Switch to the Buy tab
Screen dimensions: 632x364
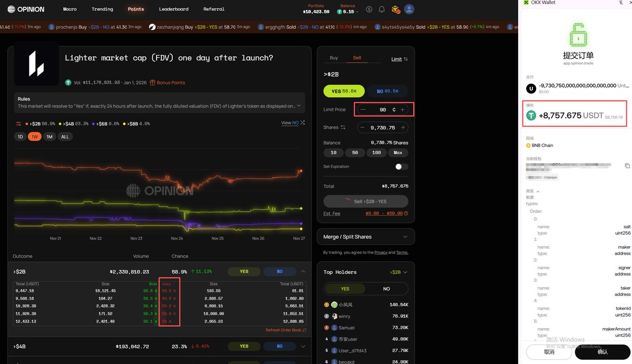click(334, 58)
